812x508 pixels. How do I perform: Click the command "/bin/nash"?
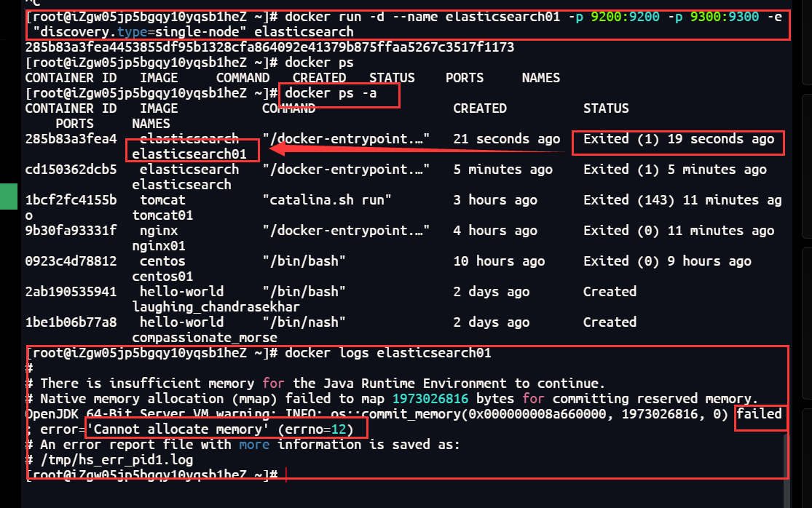click(x=304, y=322)
